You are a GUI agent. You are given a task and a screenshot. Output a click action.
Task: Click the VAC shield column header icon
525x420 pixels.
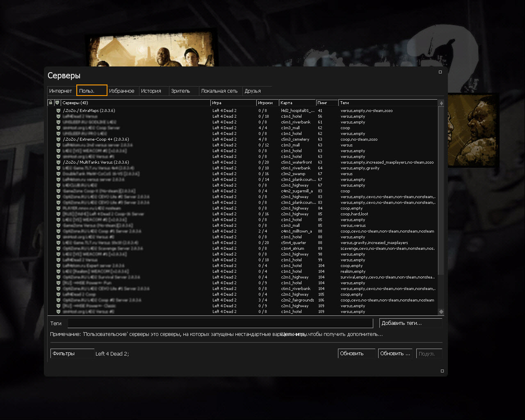coord(57,103)
